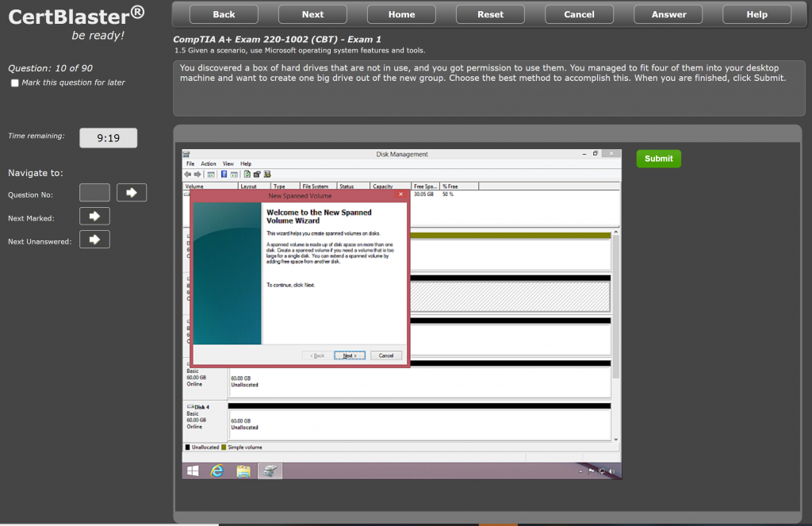
Task: Click the volume speaker tray icon
Action: tap(612, 471)
